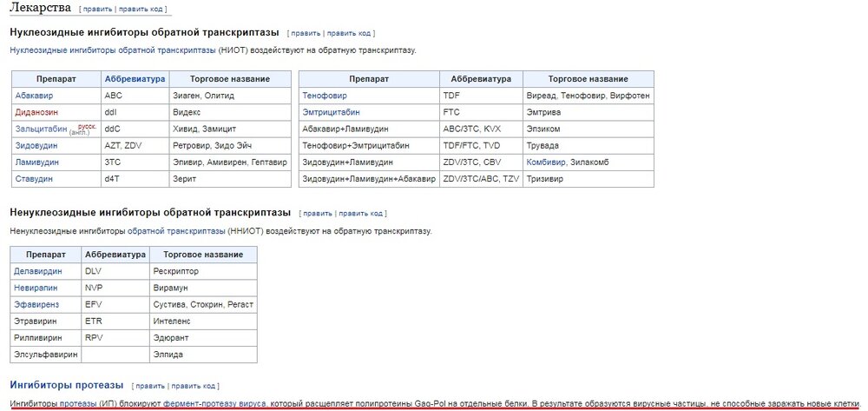Click 'править код' beside Ингибиторы протеазы heading

194,386
